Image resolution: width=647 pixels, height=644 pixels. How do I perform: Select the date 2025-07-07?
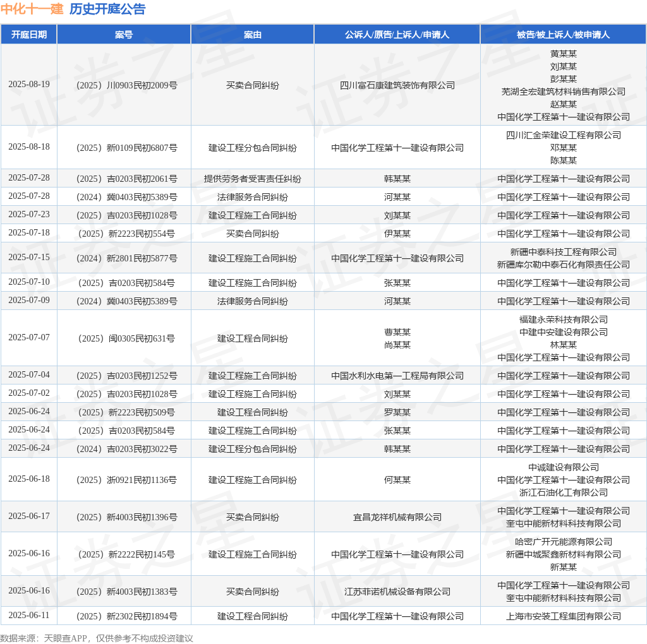tap(29, 337)
